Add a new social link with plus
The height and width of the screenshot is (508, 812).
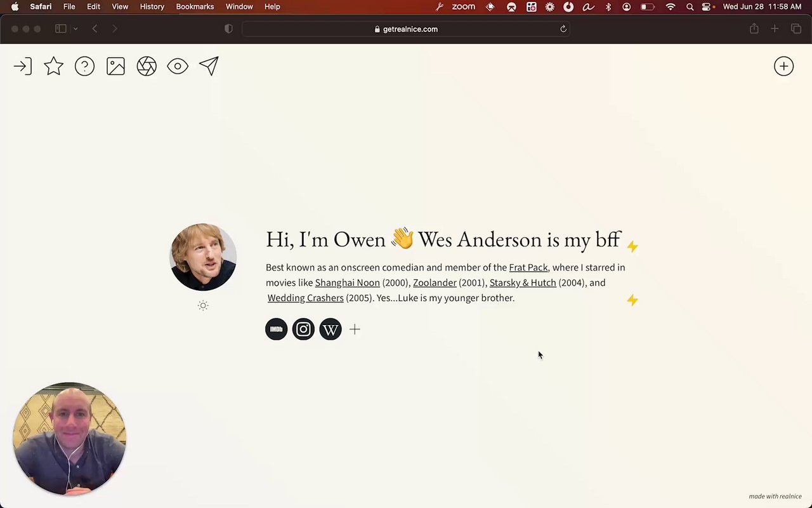point(355,329)
